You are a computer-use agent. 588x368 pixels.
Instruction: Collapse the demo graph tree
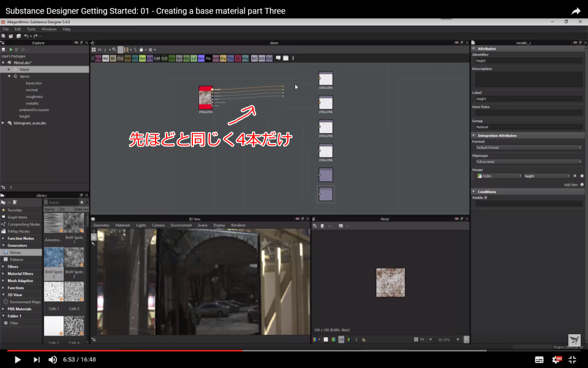coord(9,76)
